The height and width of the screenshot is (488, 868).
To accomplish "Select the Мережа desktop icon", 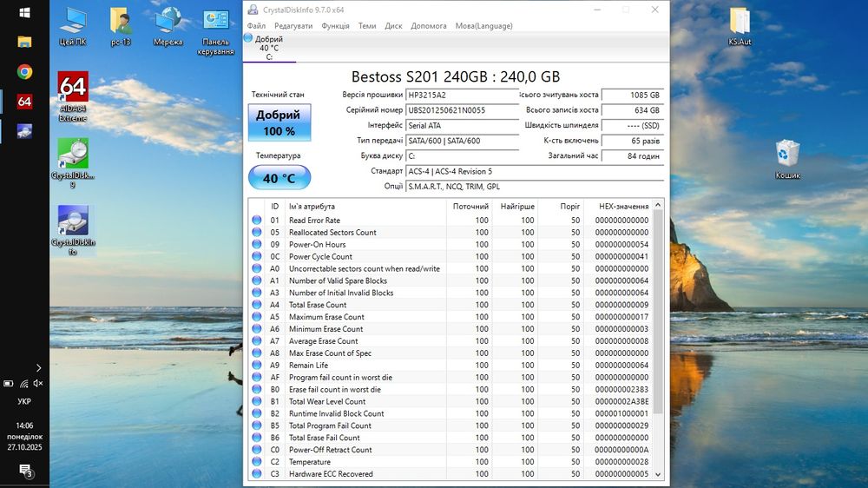I will (x=168, y=27).
